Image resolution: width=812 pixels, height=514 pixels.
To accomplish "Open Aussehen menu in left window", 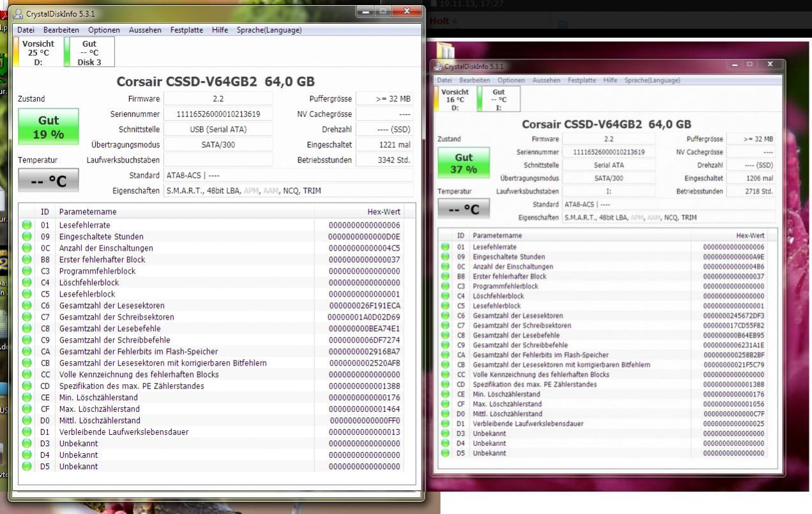I will click(x=145, y=30).
